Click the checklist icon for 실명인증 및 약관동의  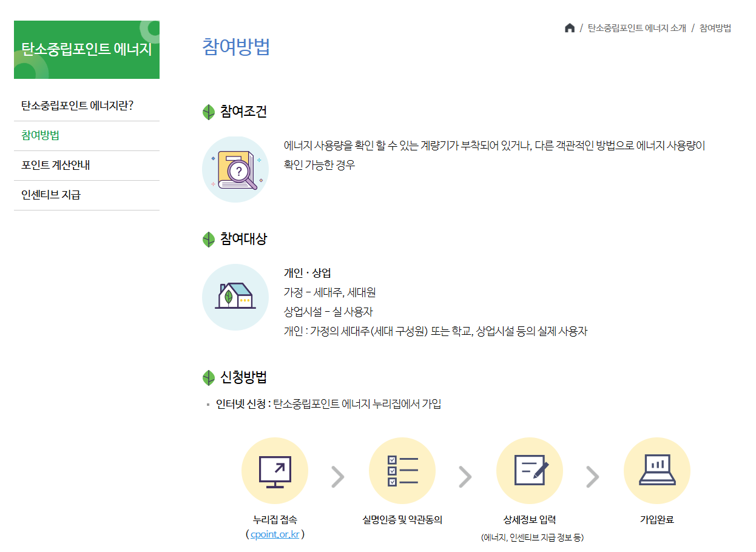(402, 470)
